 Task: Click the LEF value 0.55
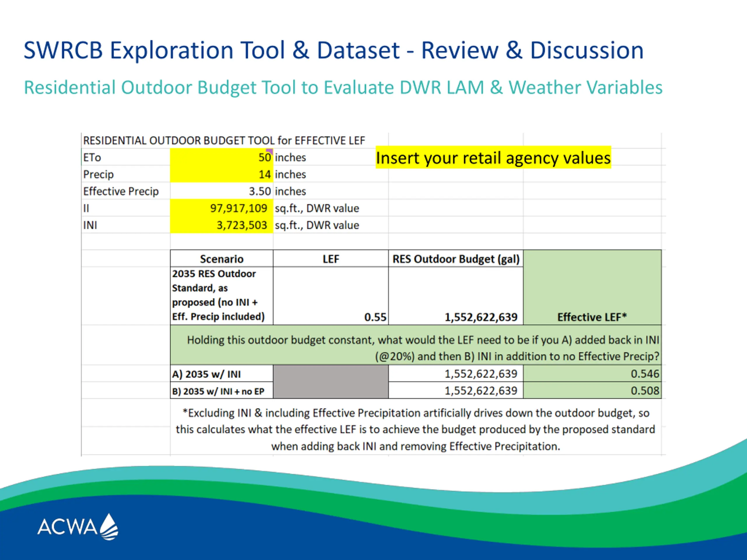pos(375,317)
